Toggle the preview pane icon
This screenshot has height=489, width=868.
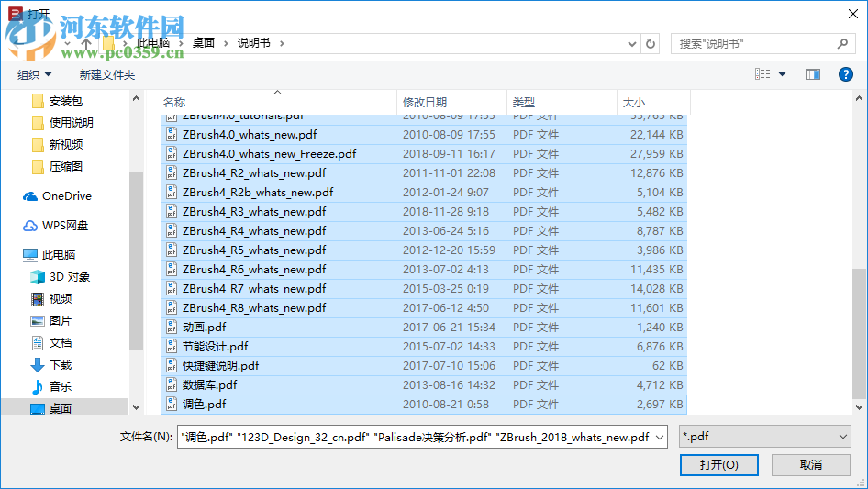tap(813, 74)
